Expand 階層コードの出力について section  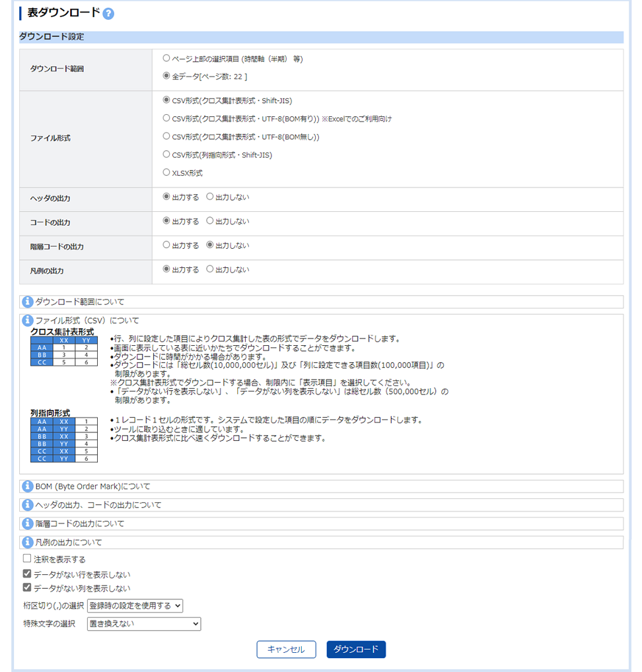(321, 523)
